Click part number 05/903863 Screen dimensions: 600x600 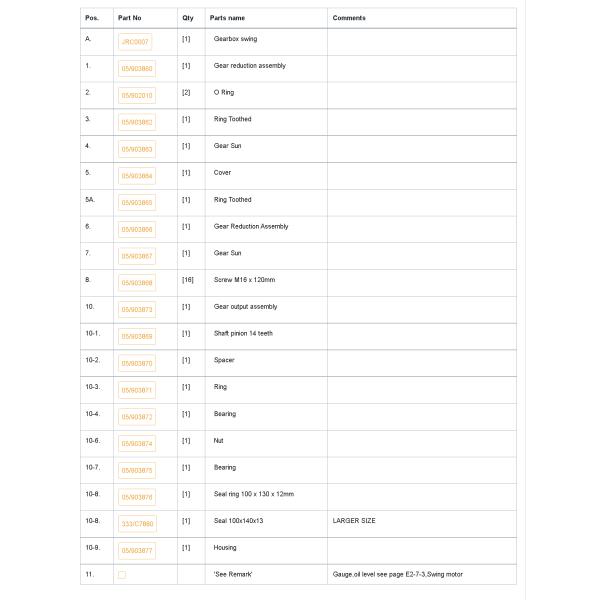coord(137,149)
